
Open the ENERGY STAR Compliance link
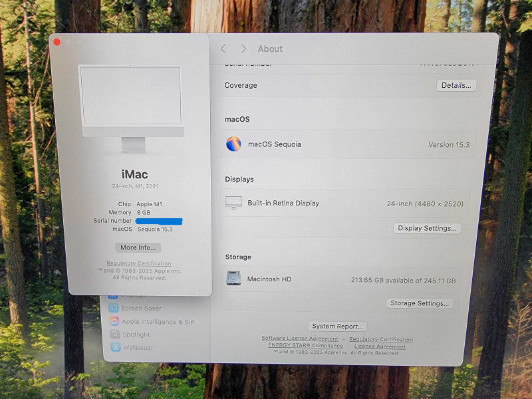(x=305, y=345)
